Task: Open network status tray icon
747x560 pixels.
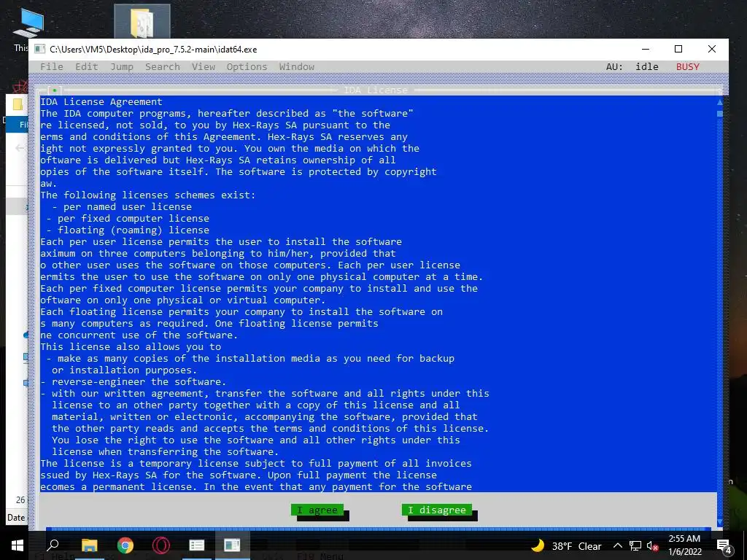Action: click(635, 545)
